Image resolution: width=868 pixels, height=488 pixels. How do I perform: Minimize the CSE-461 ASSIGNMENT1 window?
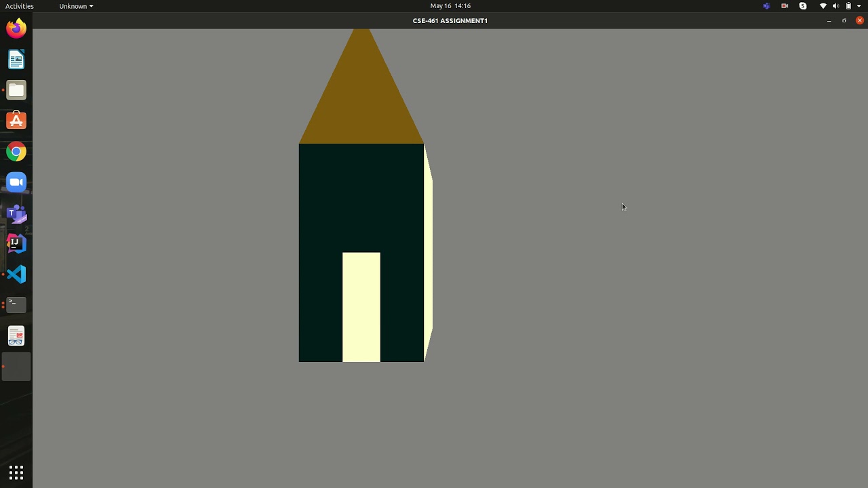pyautogui.click(x=829, y=21)
